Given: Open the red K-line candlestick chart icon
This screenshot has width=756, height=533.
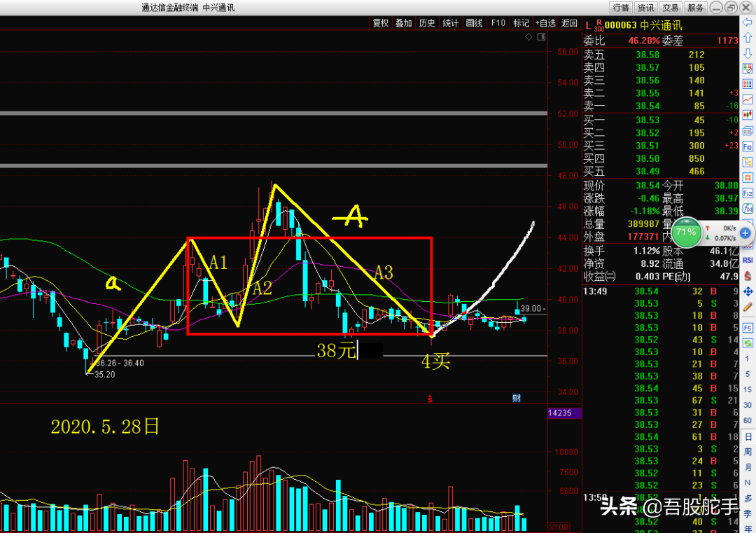Looking at the screenshot, I should click(748, 116).
